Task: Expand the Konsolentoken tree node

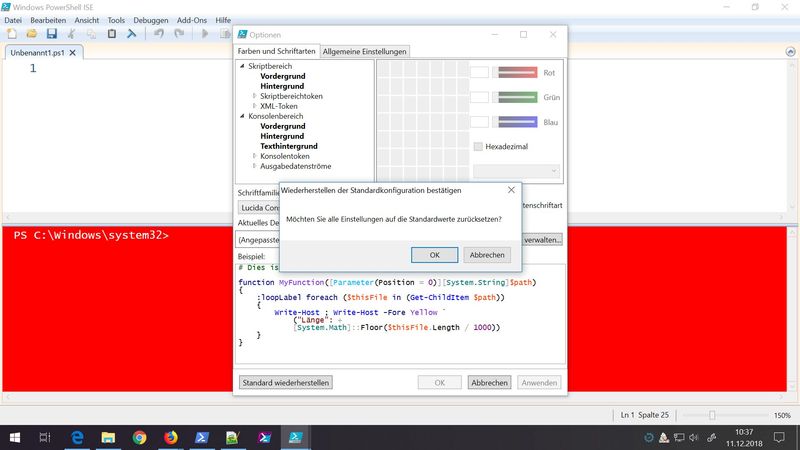Action: tap(254, 156)
